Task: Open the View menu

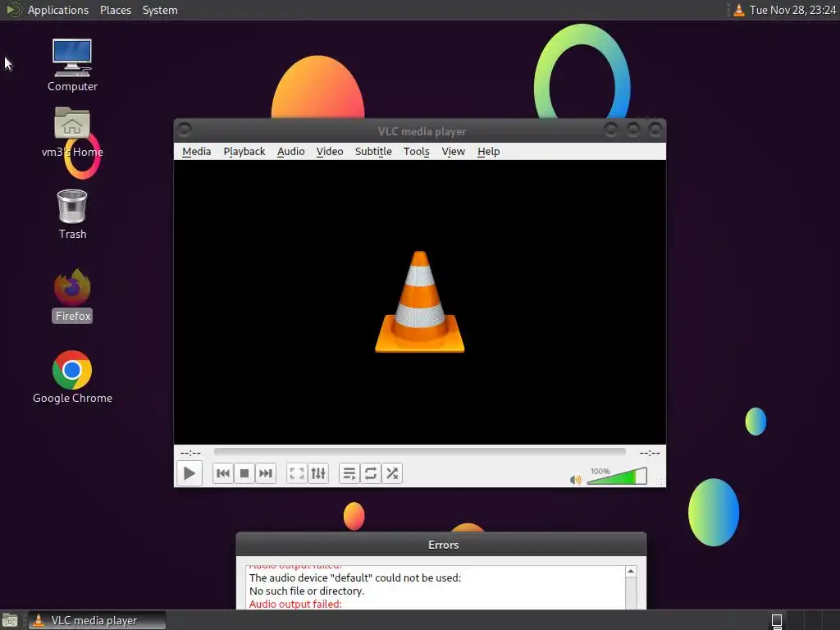Action: tap(453, 152)
